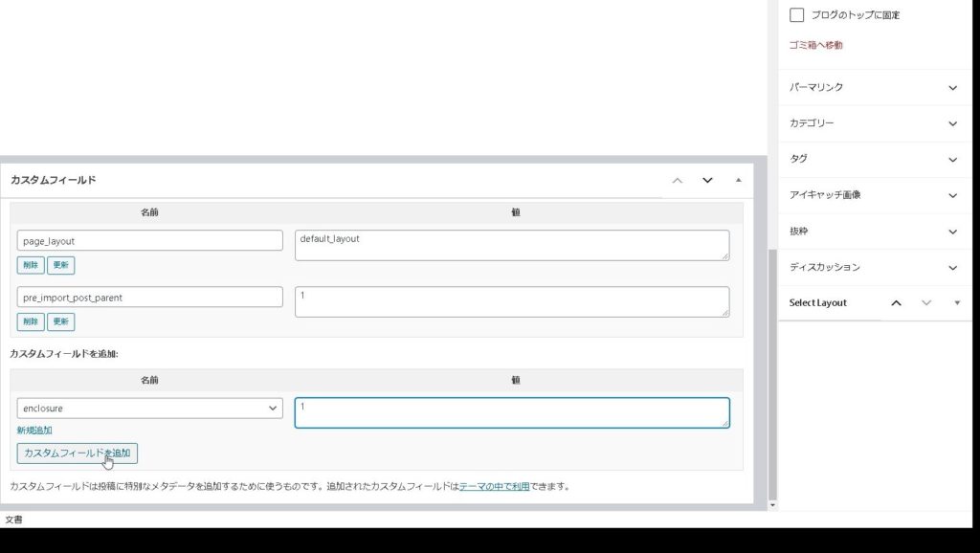This screenshot has height=553, width=980.
Task: Open the enclosure field name dropdown
Action: (x=149, y=409)
